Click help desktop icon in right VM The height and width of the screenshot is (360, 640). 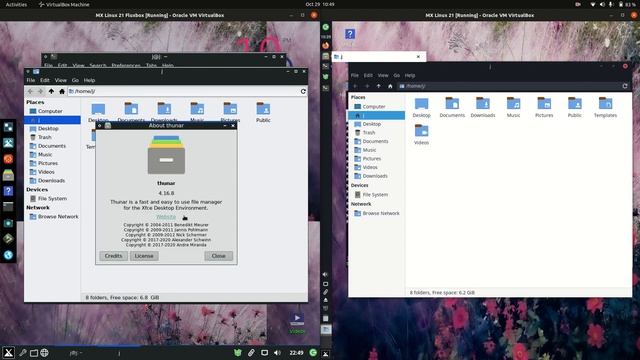(x=350, y=34)
